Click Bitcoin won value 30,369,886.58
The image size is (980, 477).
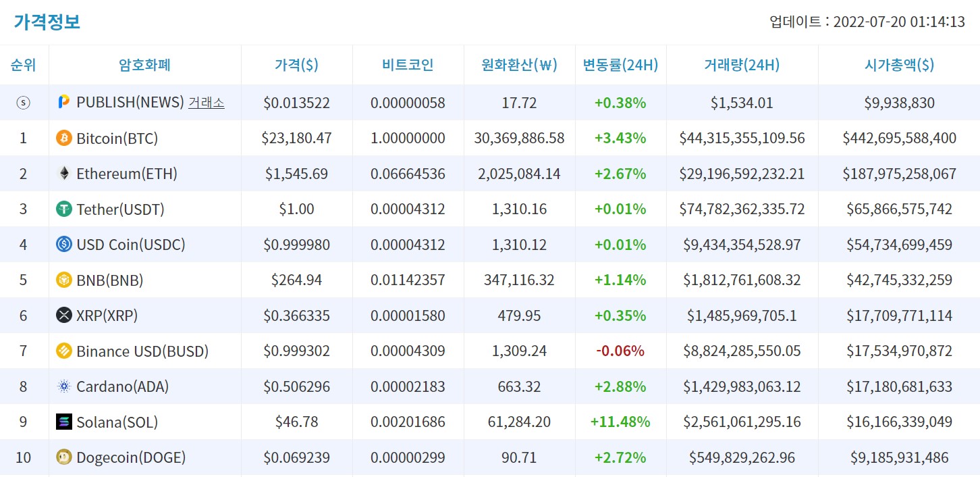point(519,139)
